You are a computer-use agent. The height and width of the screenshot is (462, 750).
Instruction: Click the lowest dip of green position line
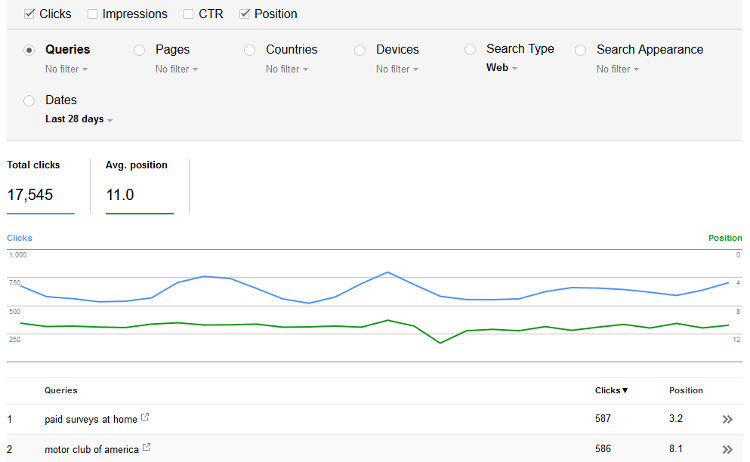pyautogui.click(x=440, y=342)
